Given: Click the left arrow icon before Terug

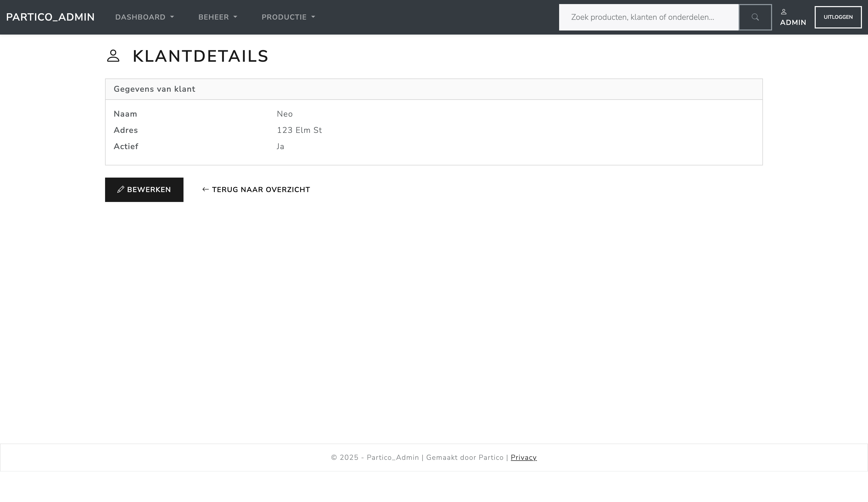Looking at the screenshot, I should pyautogui.click(x=206, y=189).
